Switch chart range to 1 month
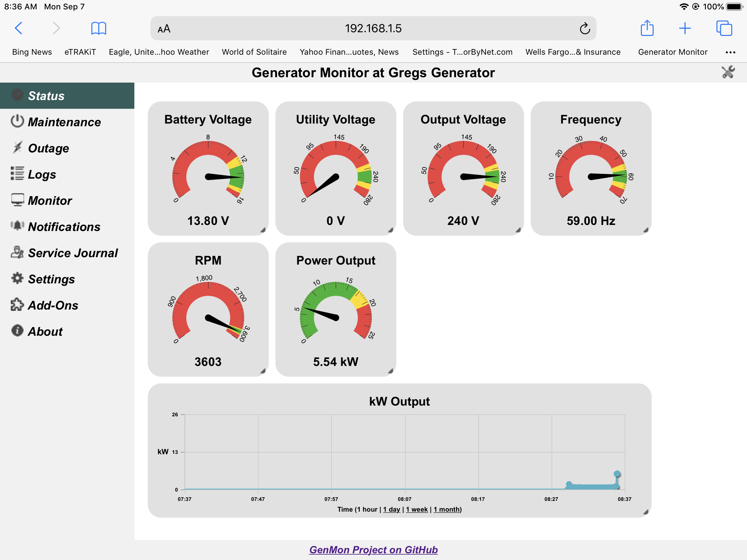Image resolution: width=747 pixels, height=560 pixels. (446, 509)
